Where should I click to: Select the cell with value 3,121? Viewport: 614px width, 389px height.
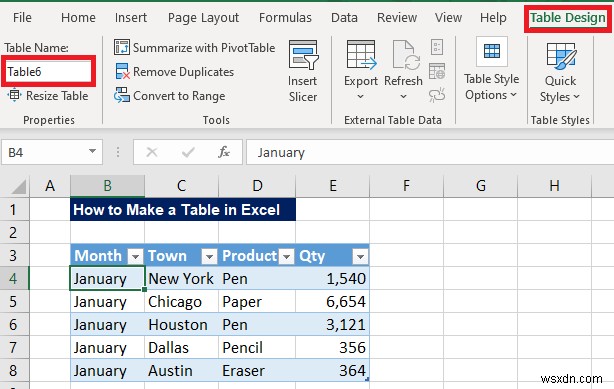coord(332,325)
